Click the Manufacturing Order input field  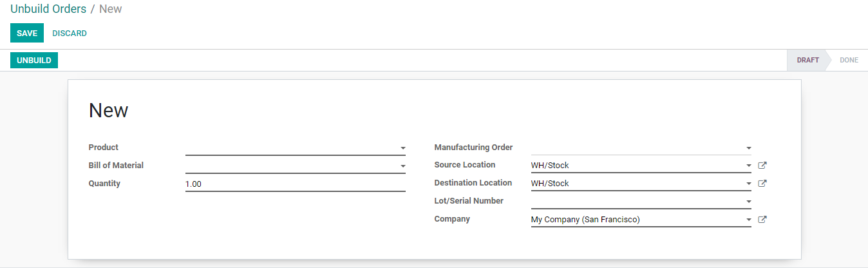pyautogui.click(x=637, y=148)
